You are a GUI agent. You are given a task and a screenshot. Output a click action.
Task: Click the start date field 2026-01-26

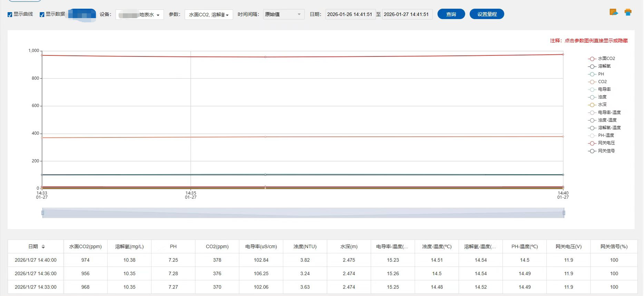(350, 14)
